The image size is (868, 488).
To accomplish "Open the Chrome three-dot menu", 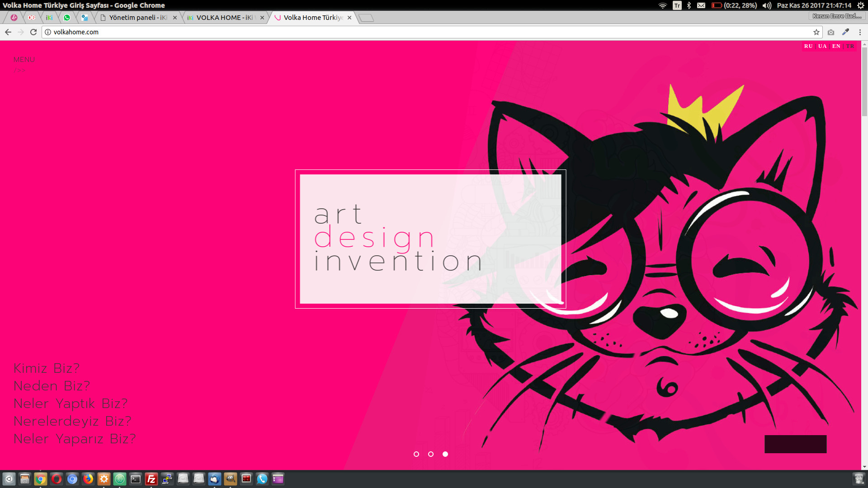I will (x=860, y=32).
